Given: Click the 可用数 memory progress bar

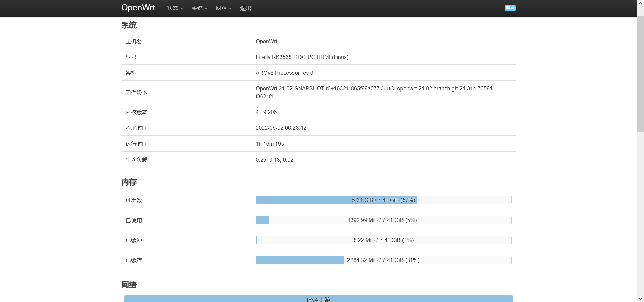Looking at the screenshot, I should 383,200.
